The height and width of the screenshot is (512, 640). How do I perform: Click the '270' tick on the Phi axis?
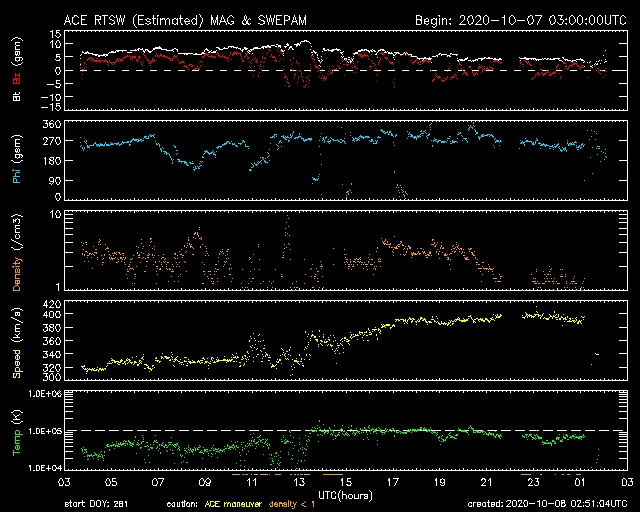coord(52,141)
